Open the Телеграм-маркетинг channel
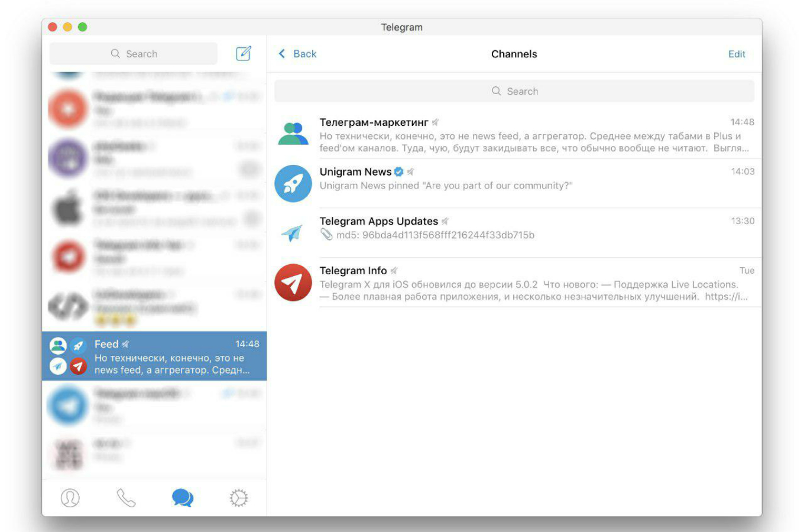The width and height of the screenshot is (804, 532). (x=514, y=134)
